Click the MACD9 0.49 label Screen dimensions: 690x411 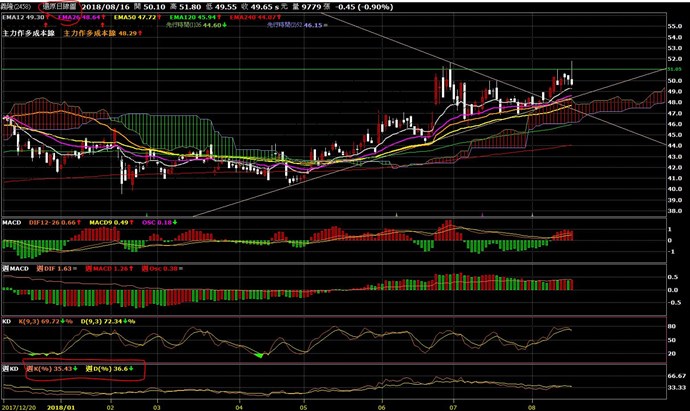pyautogui.click(x=111, y=222)
